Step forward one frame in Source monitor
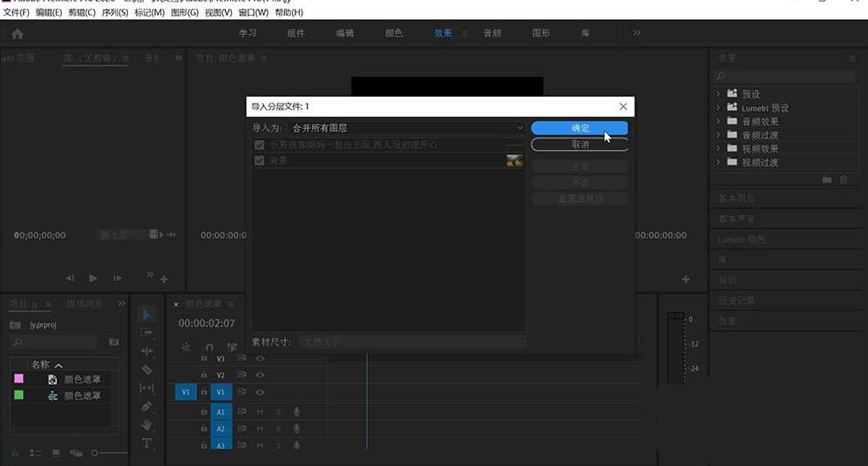This screenshot has width=868, height=466. (118, 279)
